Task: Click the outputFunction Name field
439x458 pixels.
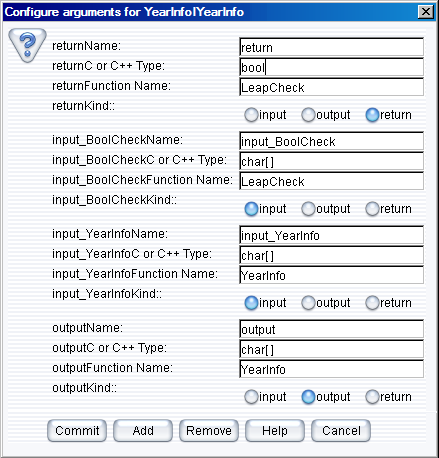Action: coord(331,369)
